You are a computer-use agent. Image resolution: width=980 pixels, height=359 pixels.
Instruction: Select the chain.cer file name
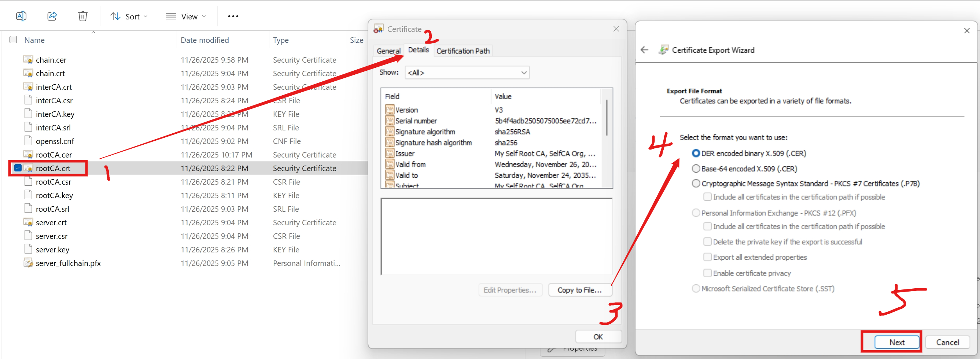[51, 60]
